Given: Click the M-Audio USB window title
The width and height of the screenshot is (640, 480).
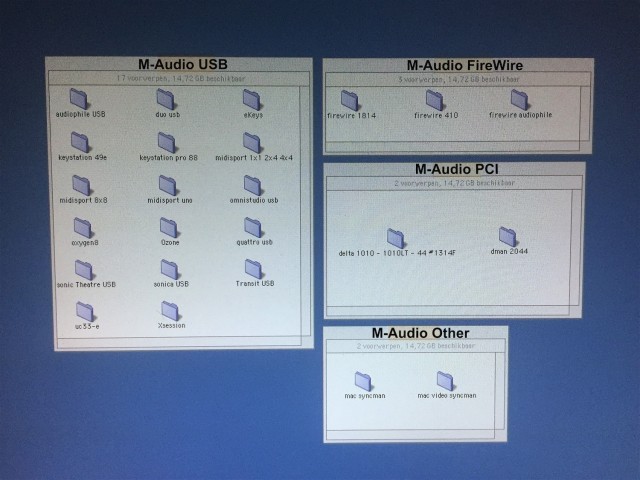Looking at the screenshot, I should (x=183, y=64).
